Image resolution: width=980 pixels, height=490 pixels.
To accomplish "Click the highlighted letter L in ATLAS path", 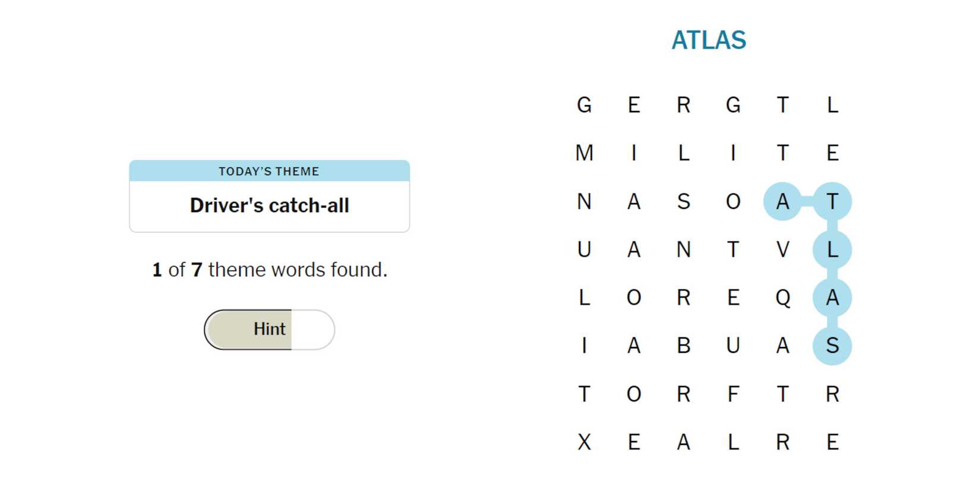I will (832, 249).
